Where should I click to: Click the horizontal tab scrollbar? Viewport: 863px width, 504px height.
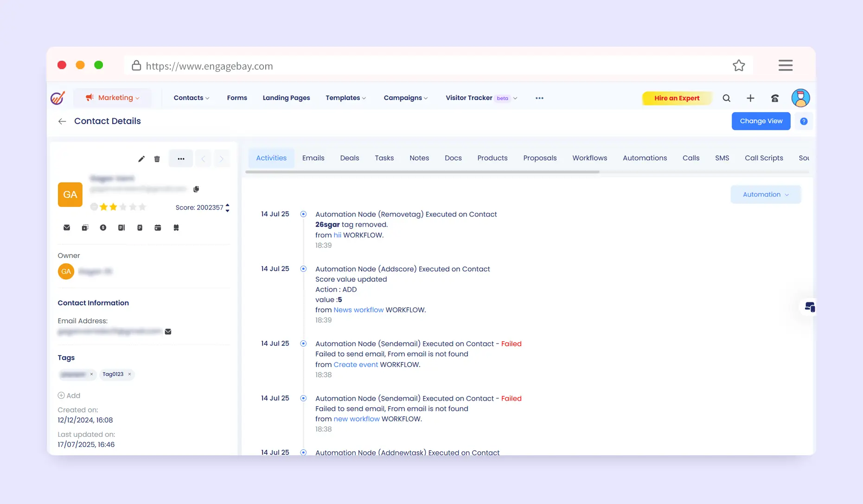coord(422,172)
